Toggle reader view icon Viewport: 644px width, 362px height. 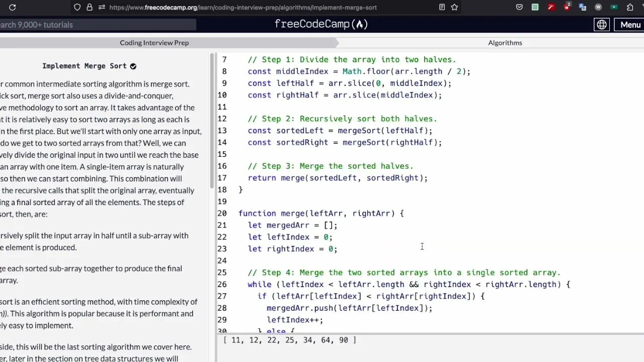442,7
